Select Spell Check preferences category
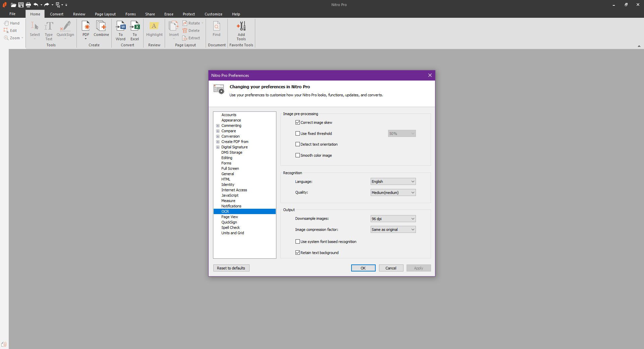 (231, 228)
